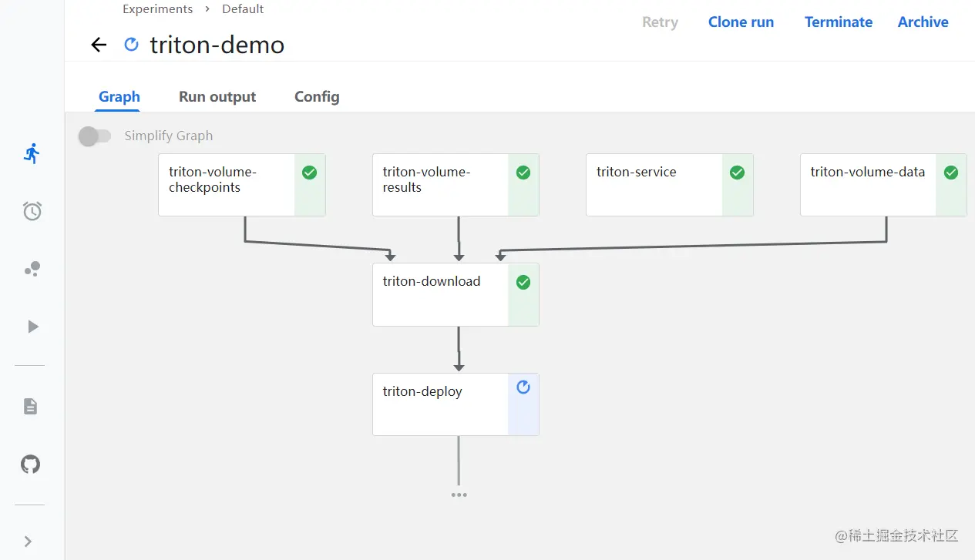Toggle the Simplify Graph switch
975x560 pixels.
(95, 136)
